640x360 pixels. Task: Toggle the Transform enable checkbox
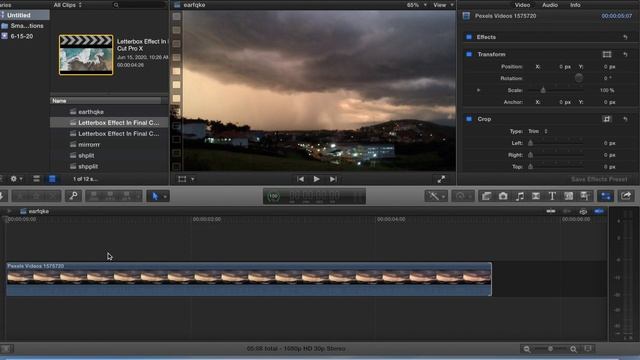click(469, 54)
